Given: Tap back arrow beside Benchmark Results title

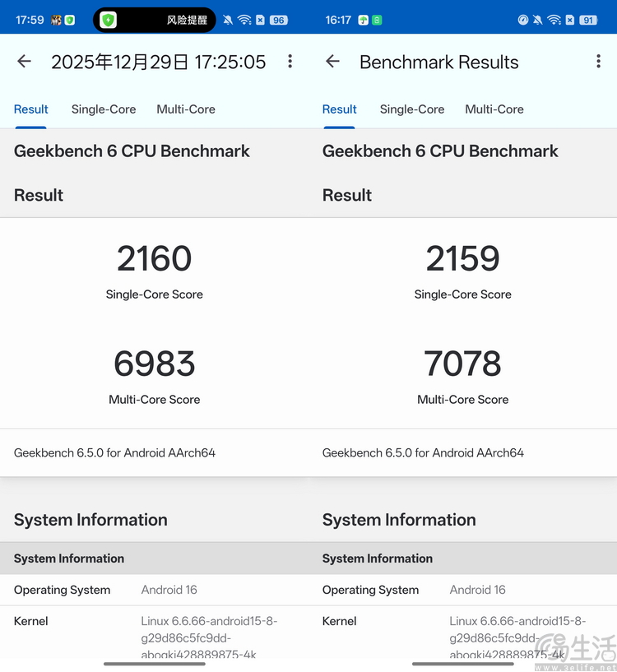Looking at the screenshot, I should tap(332, 62).
